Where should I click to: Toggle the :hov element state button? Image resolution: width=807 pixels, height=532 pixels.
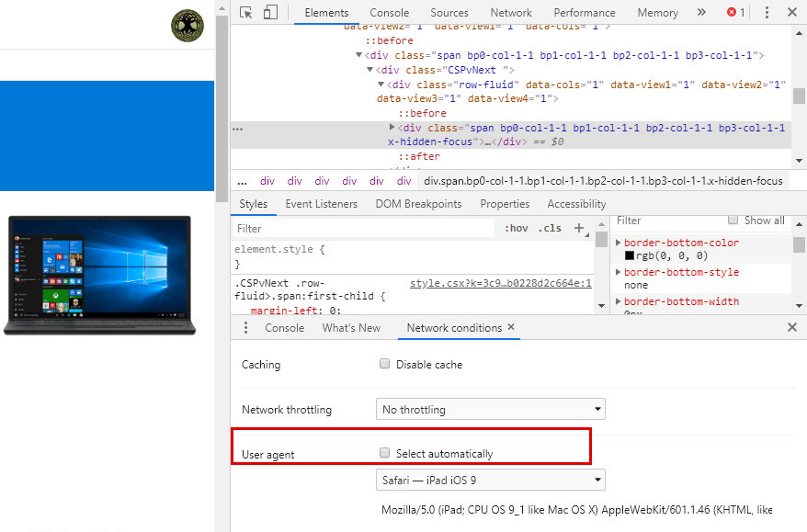click(x=517, y=229)
